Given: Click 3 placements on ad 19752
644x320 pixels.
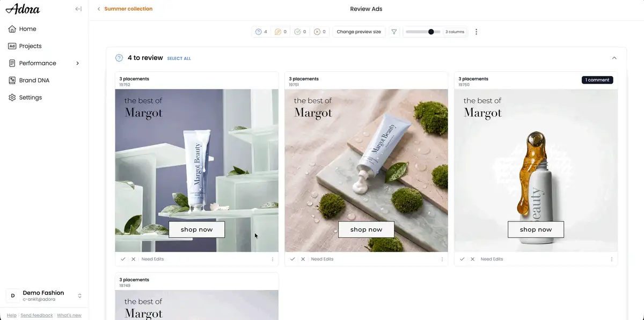Looking at the screenshot, I should pyautogui.click(x=134, y=79).
